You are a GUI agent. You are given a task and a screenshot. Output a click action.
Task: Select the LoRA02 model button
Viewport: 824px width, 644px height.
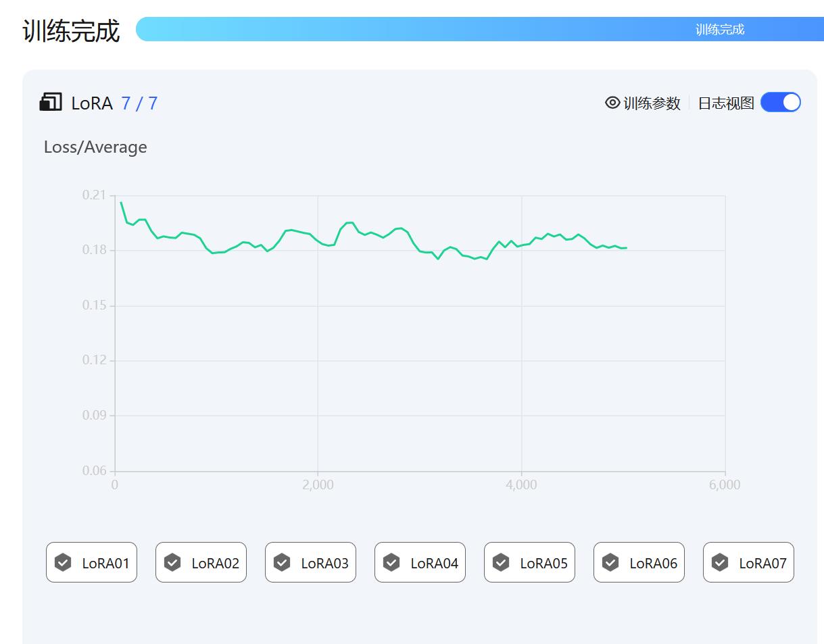[x=201, y=562]
